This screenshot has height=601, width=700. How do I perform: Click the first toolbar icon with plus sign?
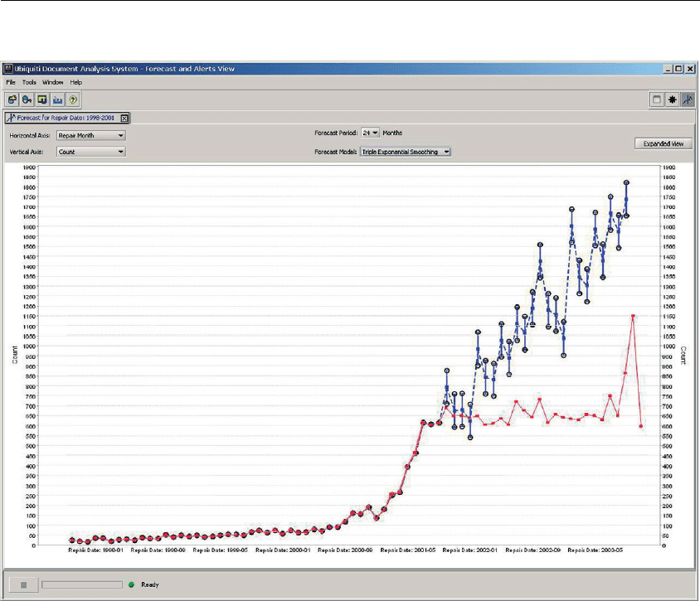pos(12,99)
